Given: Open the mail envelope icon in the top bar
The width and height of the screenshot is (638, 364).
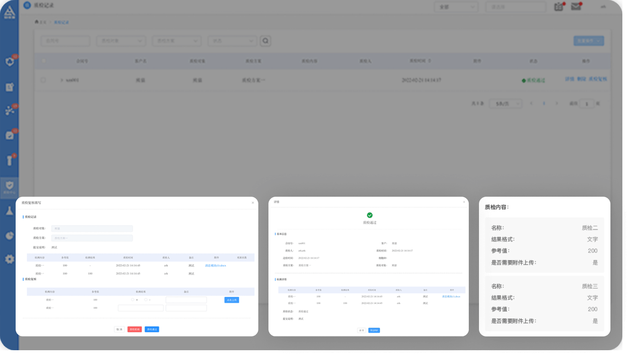Looking at the screenshot, I should tap(575, 6).
